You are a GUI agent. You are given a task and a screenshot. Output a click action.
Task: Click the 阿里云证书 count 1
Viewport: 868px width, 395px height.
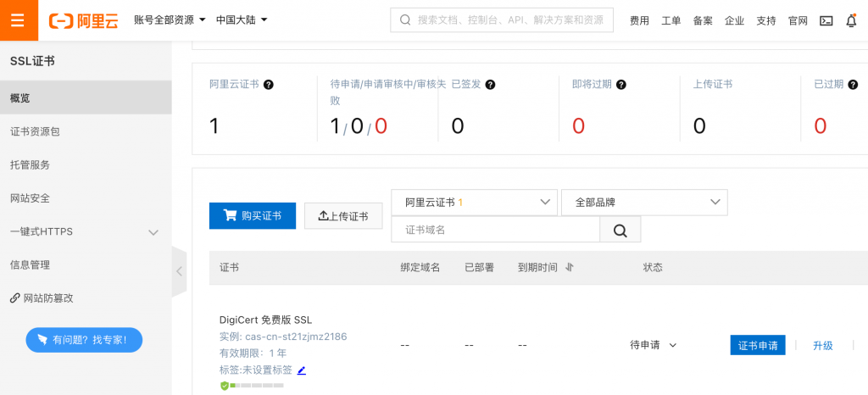click(214, 126)
